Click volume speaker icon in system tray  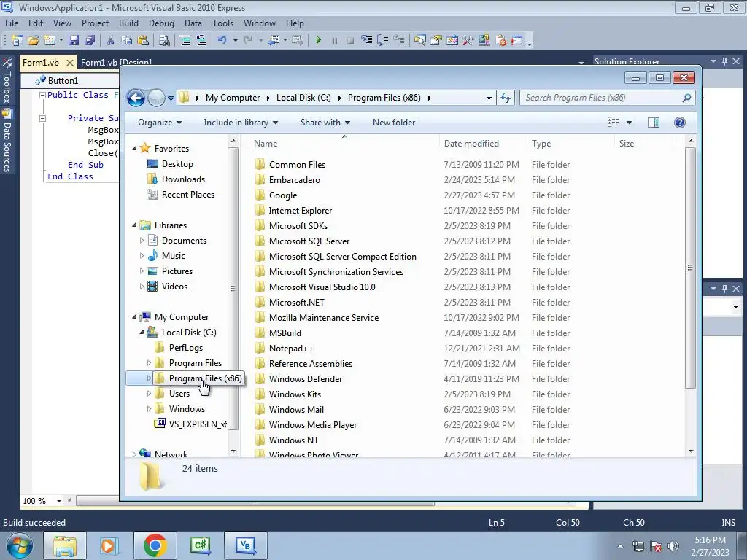click(x=673, y=546)
